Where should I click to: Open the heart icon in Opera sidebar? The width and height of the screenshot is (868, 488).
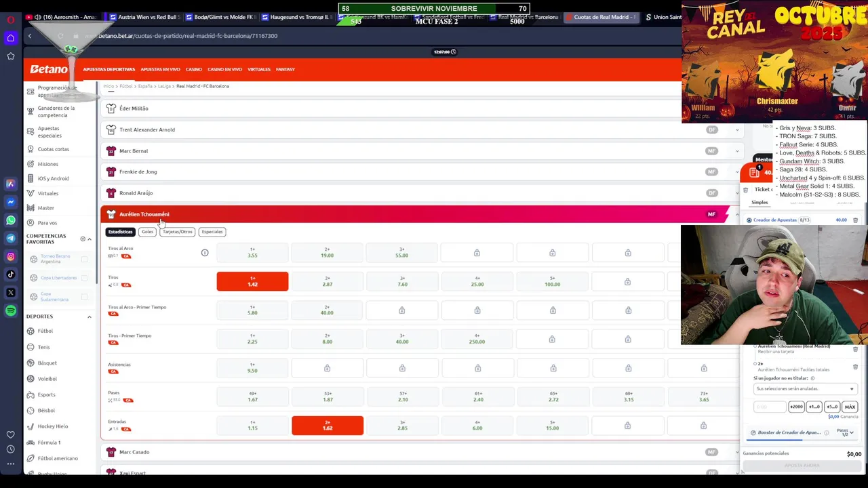click(10, 434)
